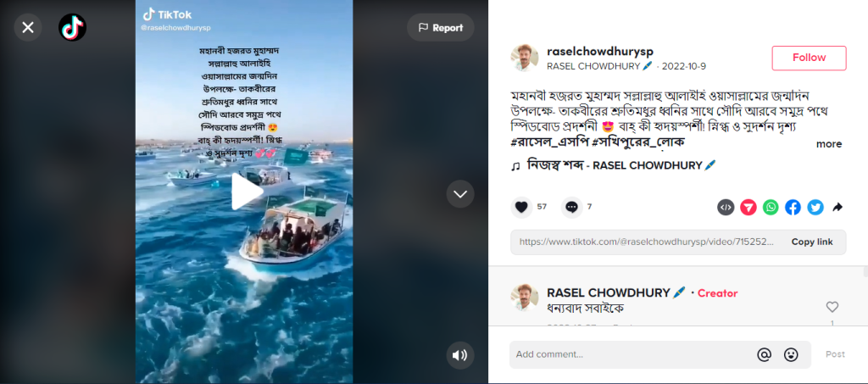Insert emoji in comment
This screenshot has height=384, width=868.
pos(791,354)
